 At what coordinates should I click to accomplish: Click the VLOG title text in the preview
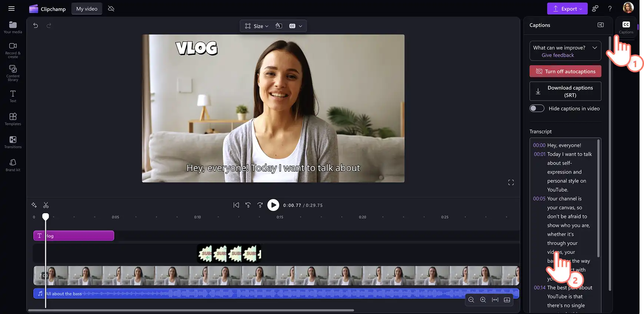(197, 48)
